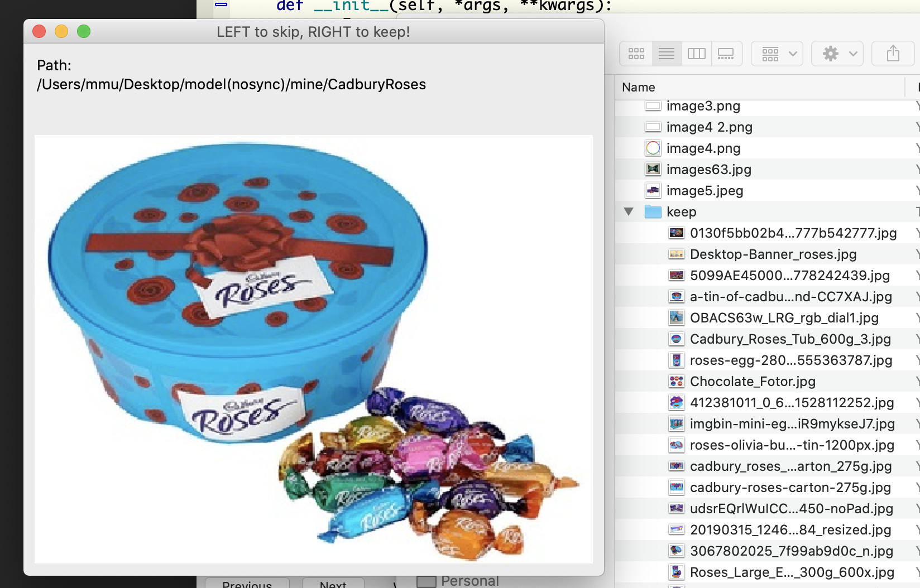Click the Cadbury Roses image preview
Image resolution: width=920 pixels, height=588 pixels.
(314, 349)
